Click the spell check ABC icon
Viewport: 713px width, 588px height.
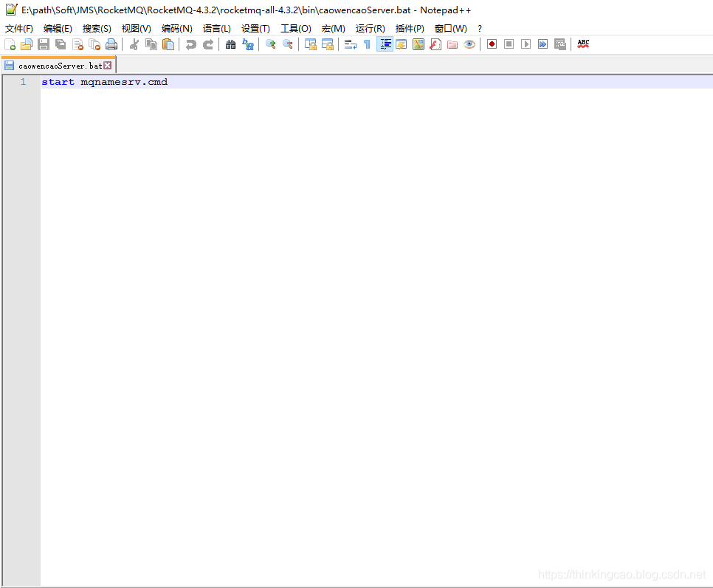point(582,44)
